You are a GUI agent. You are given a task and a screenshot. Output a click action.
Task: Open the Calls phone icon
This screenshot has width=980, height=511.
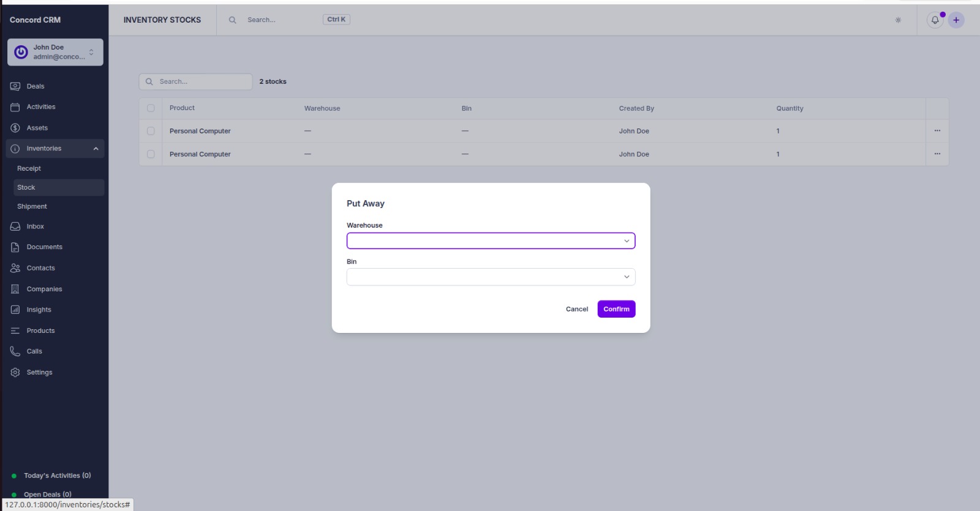[15, 351]
